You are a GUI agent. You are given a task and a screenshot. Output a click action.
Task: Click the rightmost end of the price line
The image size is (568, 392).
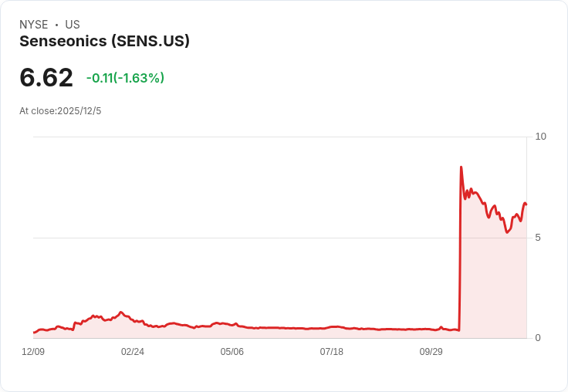[526, 204]
